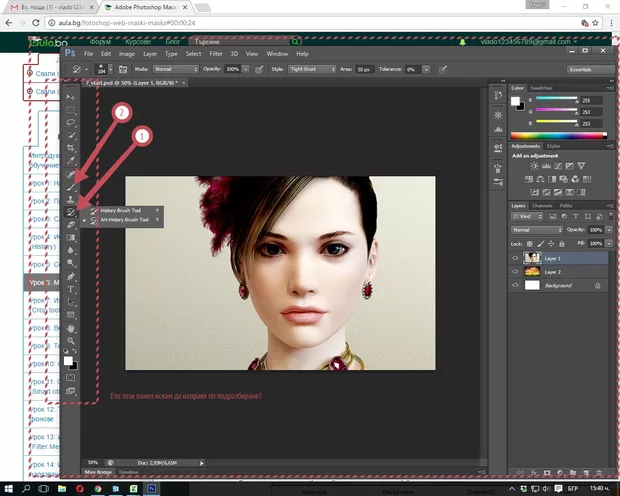
Task: Select the Crop tool
Action: [71, 148]
